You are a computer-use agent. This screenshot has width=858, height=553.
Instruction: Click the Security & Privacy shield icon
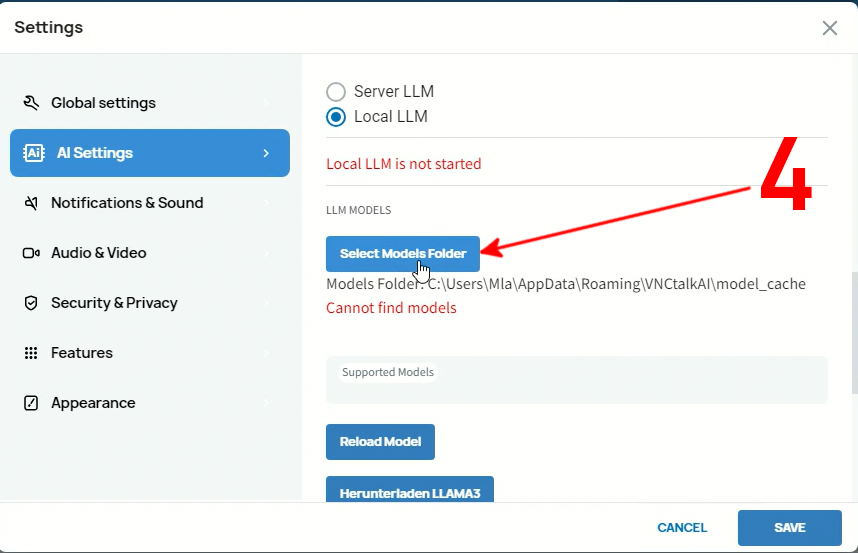pos(31,303)
